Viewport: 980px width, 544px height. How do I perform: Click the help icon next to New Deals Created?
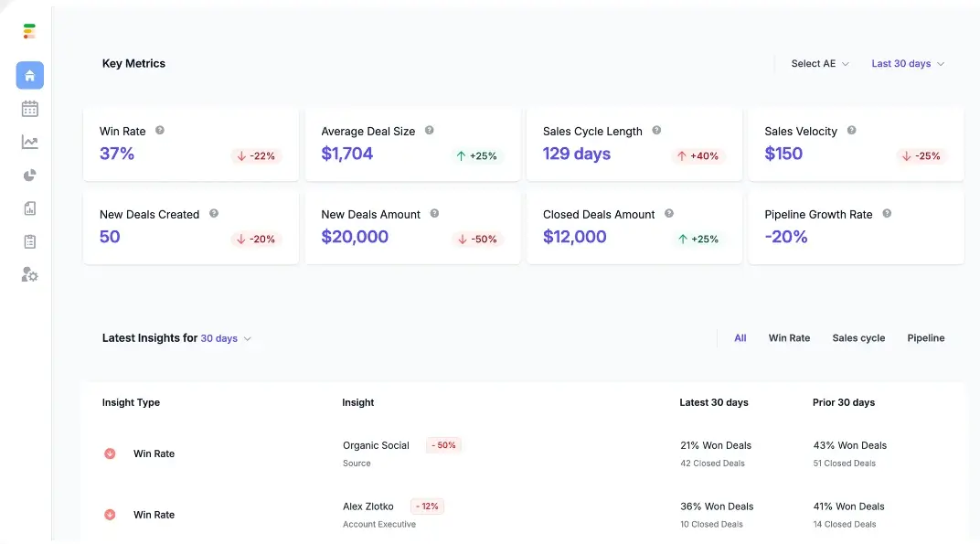tap(214, 213)
